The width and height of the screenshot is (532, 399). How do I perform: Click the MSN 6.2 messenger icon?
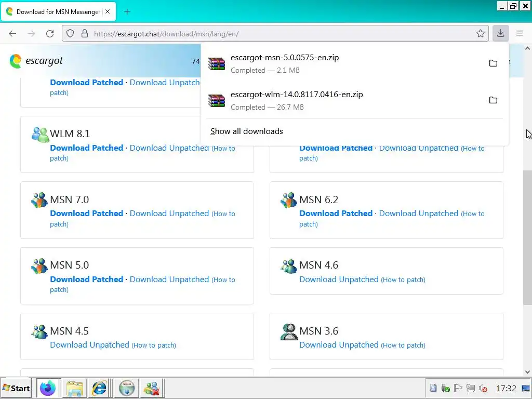tap(289, 200)
